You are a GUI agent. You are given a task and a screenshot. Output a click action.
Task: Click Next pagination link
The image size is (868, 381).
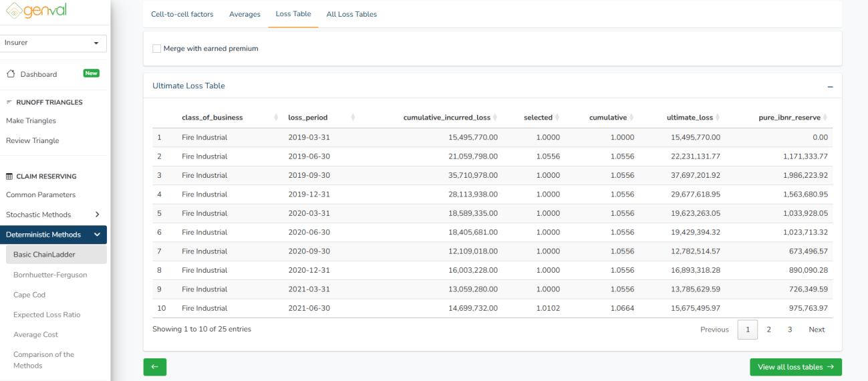[x=817, y=330]
